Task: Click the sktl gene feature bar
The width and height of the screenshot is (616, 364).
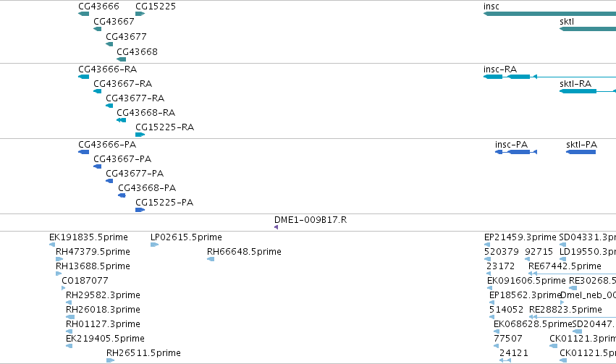Action: [588, 29]
